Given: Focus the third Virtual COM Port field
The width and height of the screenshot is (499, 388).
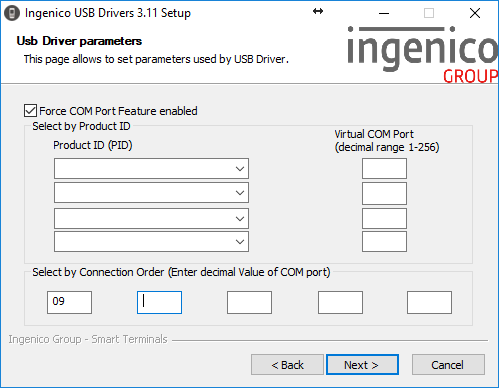Looking at the screenshot, I should pyautogui.click(x=384, y=219).
